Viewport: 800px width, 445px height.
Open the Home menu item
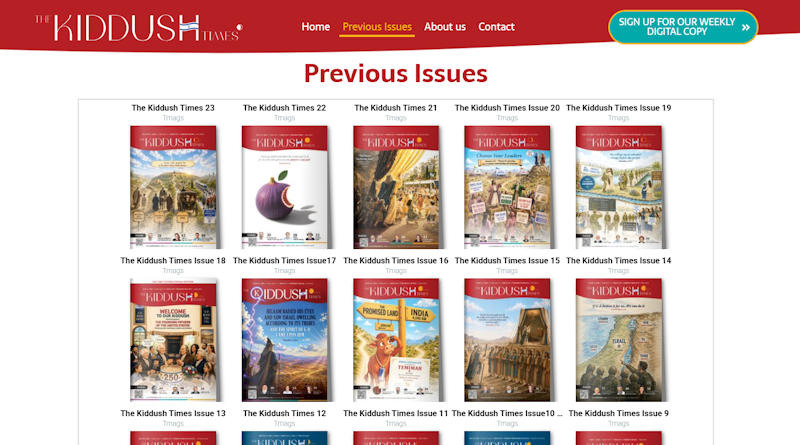pyautogui.click(x=315, y=27)
